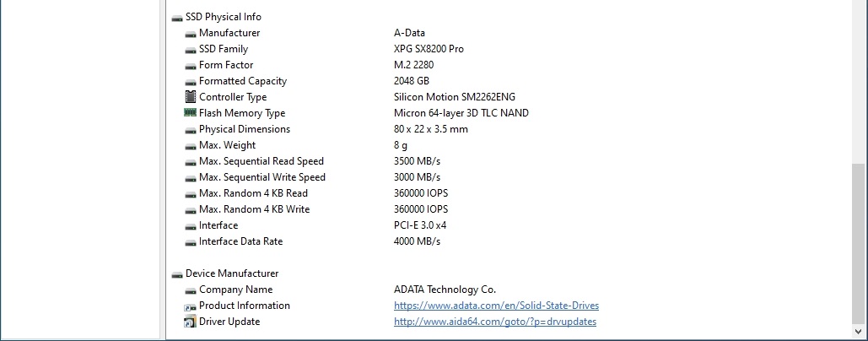Select the Company Name row
868x341 pixels.
point(509,290)
